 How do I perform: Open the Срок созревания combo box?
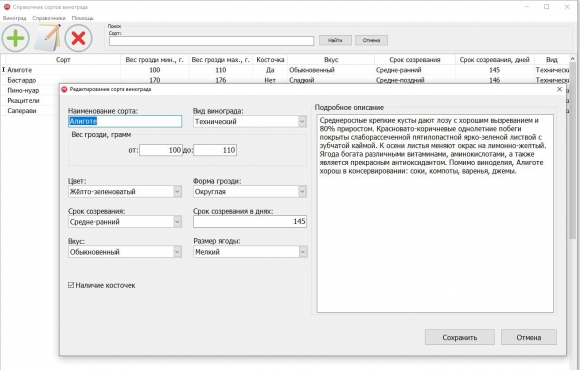tap(177, 222)
